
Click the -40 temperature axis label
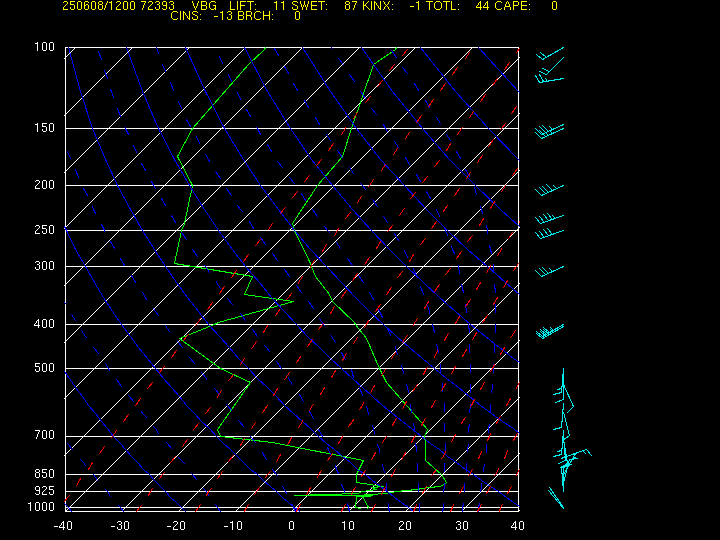click(x=63, y=526)
